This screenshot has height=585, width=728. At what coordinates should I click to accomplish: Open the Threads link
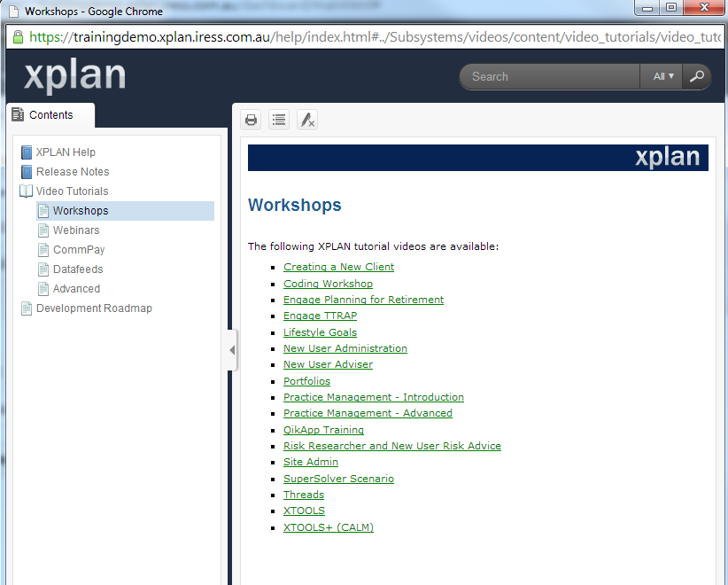tap(304, 495)
